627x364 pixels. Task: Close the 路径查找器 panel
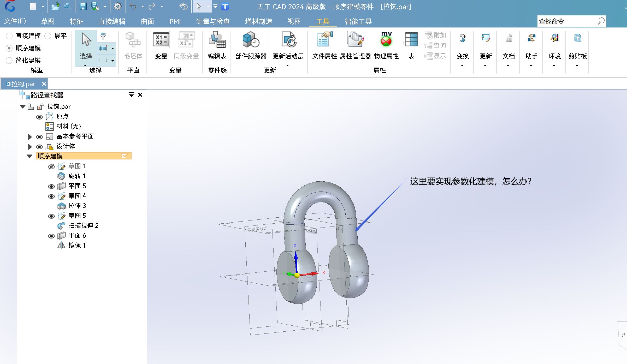(x=140, y=95)
